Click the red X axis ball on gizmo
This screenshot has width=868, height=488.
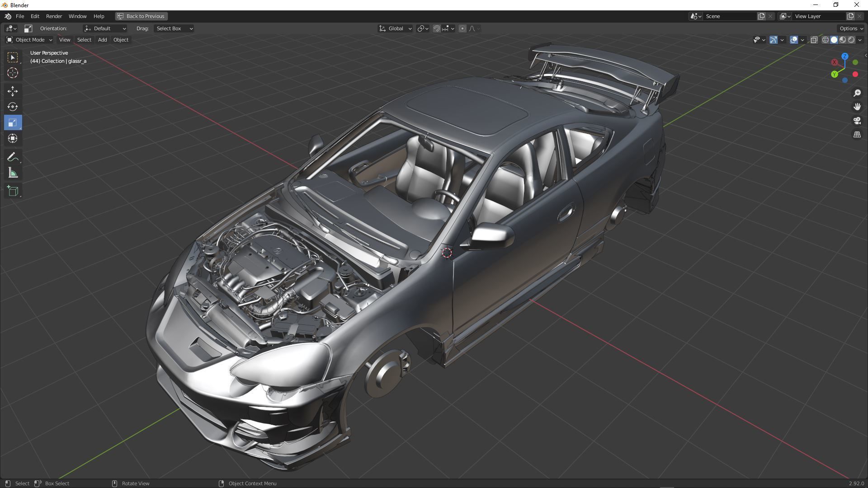pos(835,62)
